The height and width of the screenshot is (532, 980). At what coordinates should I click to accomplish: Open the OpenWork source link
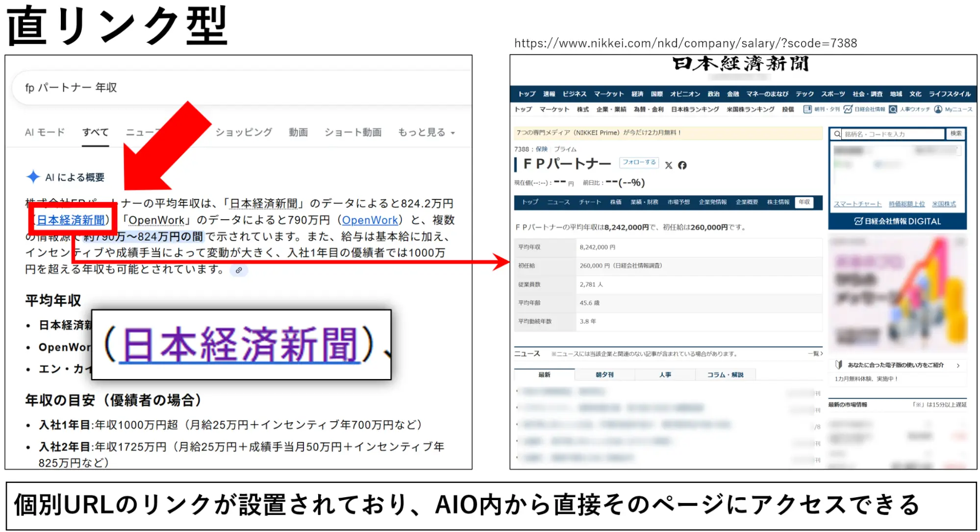click(370, 220)
